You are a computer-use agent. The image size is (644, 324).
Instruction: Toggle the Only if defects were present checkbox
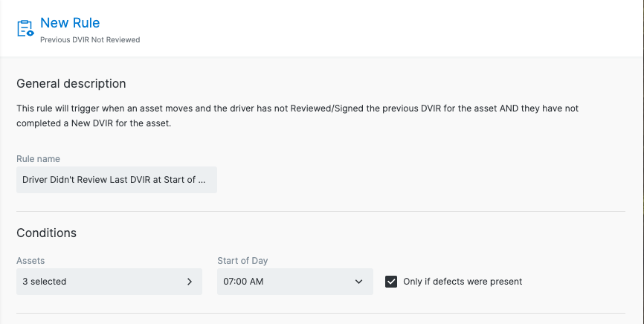point(391,282)
